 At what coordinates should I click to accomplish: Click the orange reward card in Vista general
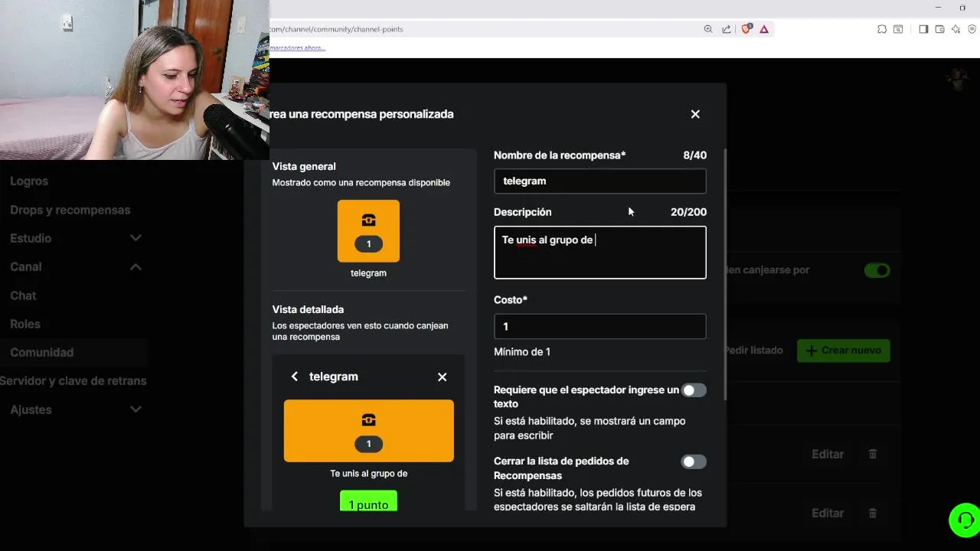tap(368, 231)
